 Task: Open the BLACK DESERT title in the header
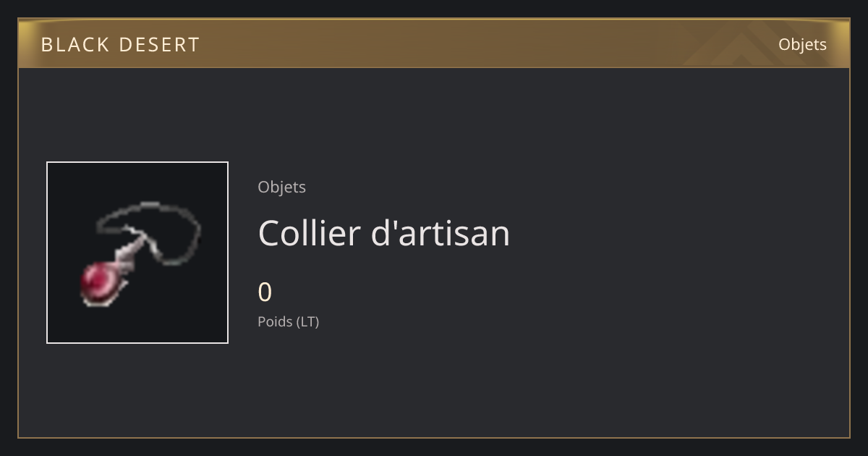coord(120,45)
